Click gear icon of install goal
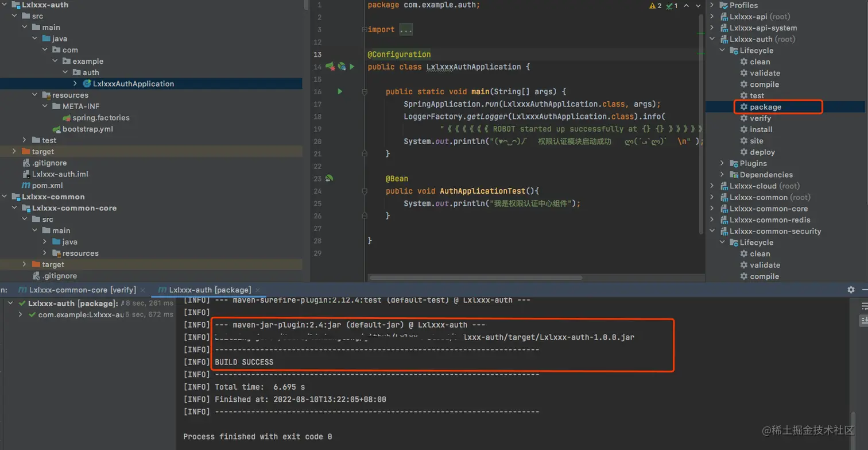 (x=744, y=130)
